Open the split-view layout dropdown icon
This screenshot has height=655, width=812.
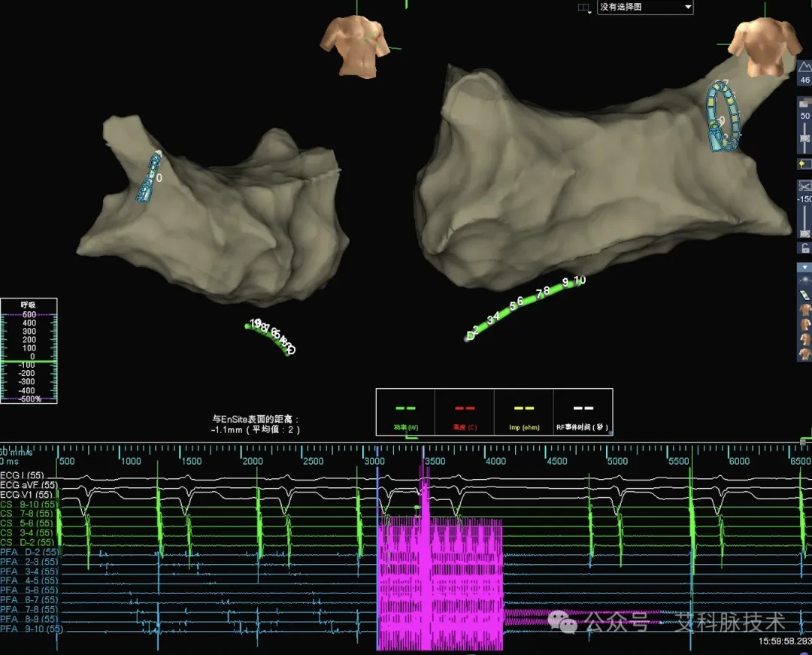(584, 8)
